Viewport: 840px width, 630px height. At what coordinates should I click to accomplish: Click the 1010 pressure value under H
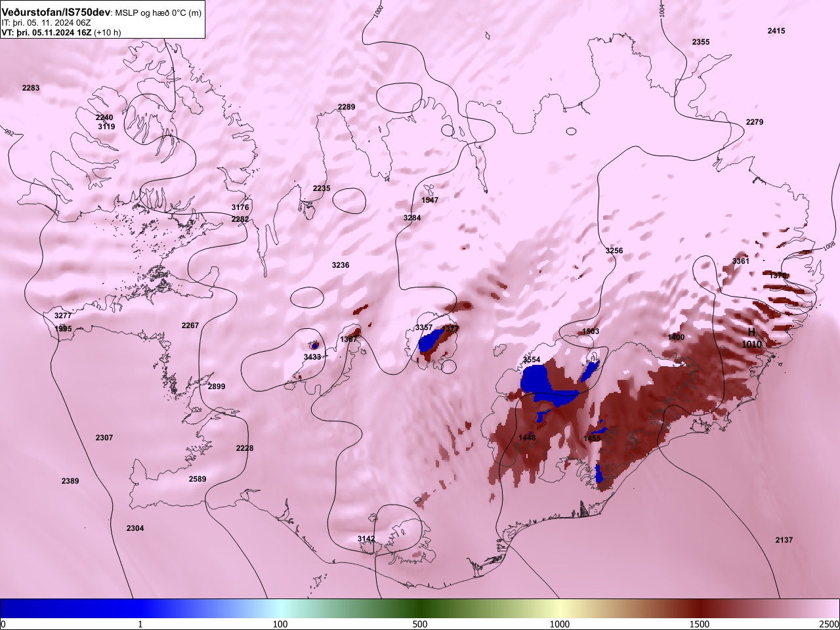pos(752,345)
